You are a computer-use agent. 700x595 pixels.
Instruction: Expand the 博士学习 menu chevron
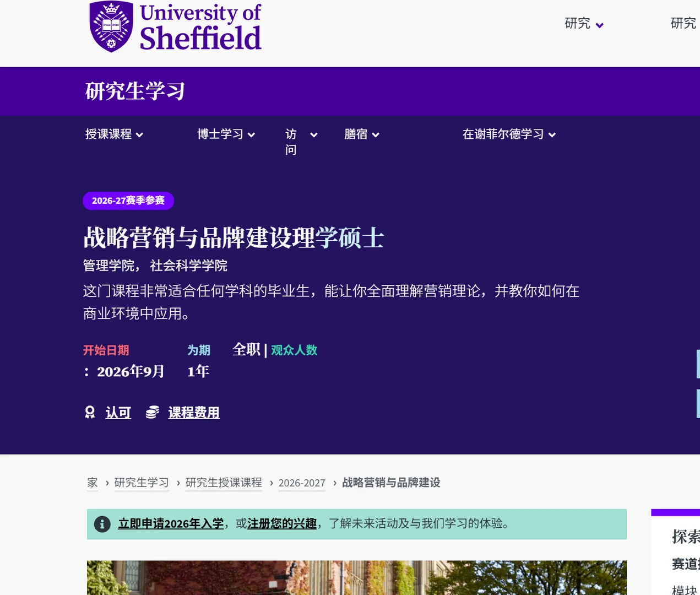point(251,135)
